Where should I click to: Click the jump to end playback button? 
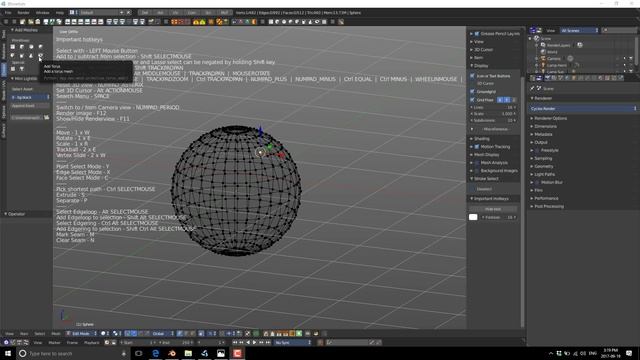tap(268, 342)
